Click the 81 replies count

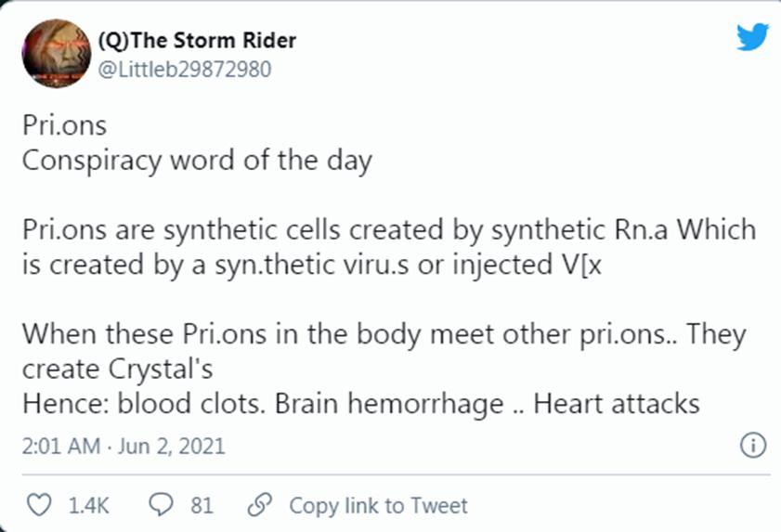point(202,505)
